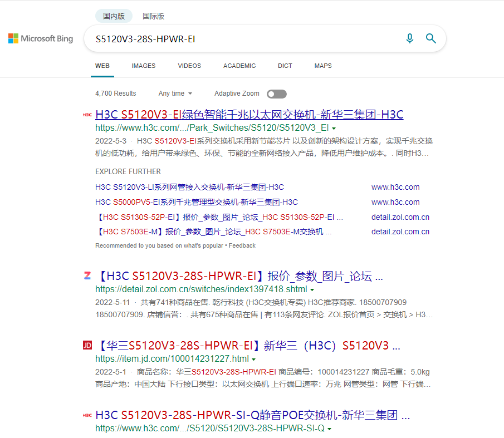Expand the arrow next to h3c.com S5120V3_EI URL
Image resolution: width=504 pixels, height=438 pixels.
[334, 129]
